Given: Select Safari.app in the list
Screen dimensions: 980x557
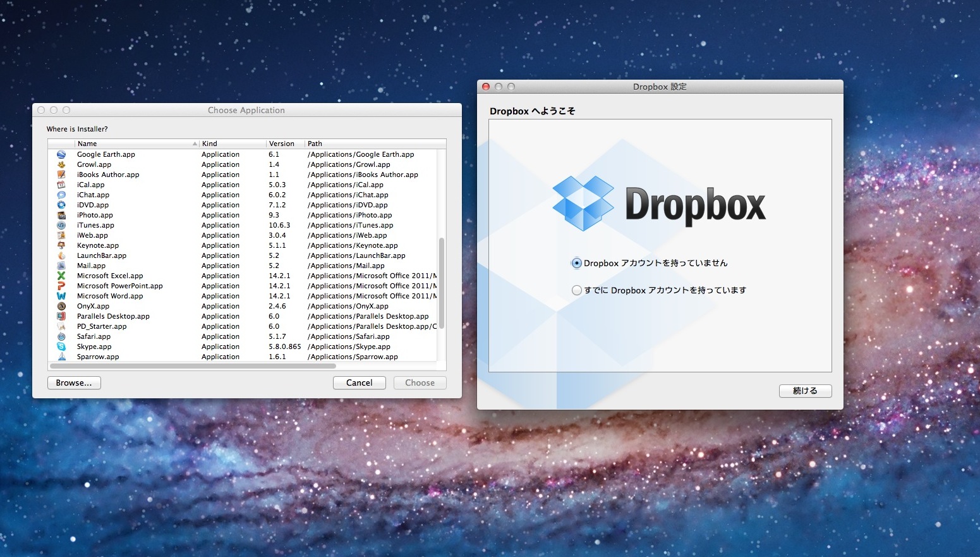Looking at the screenshot, I should pos(94,336).
